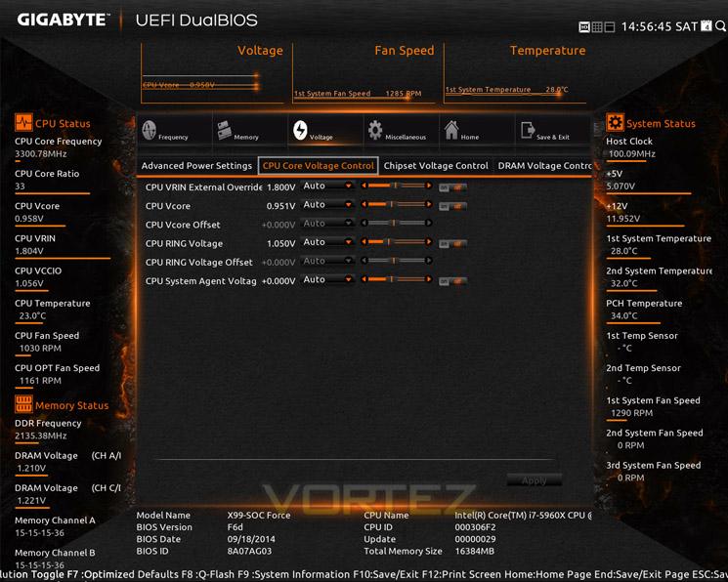Image resolution: width=728 pixels, height=582 pixels.
Task: Click the magnifier search icon near the clock
Action: (x=720, y=26)
